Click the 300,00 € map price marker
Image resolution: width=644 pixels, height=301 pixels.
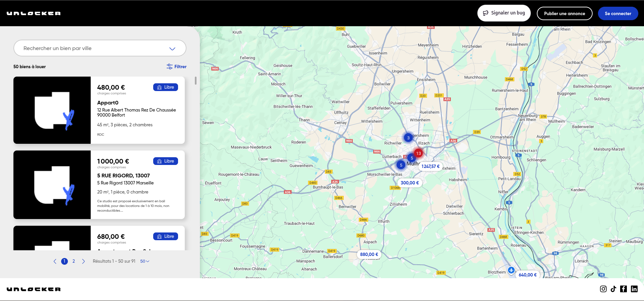[410, 183]
